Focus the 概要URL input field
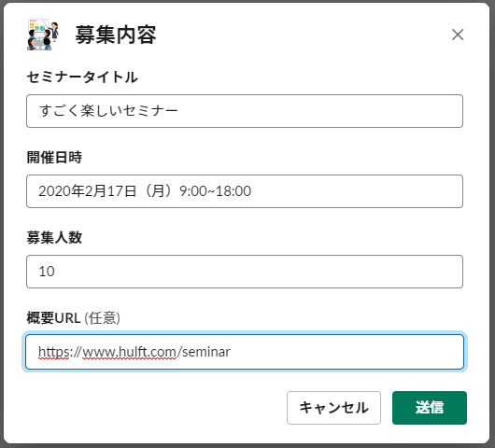495x448 pixels. pyautogui.click(x=245, y=352)
